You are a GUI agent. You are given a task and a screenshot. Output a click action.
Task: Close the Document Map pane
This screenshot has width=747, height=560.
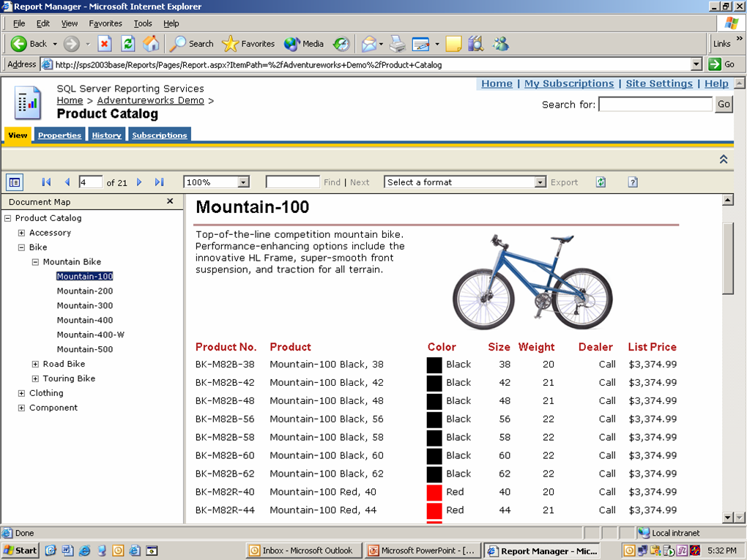(x=170, y=201)
